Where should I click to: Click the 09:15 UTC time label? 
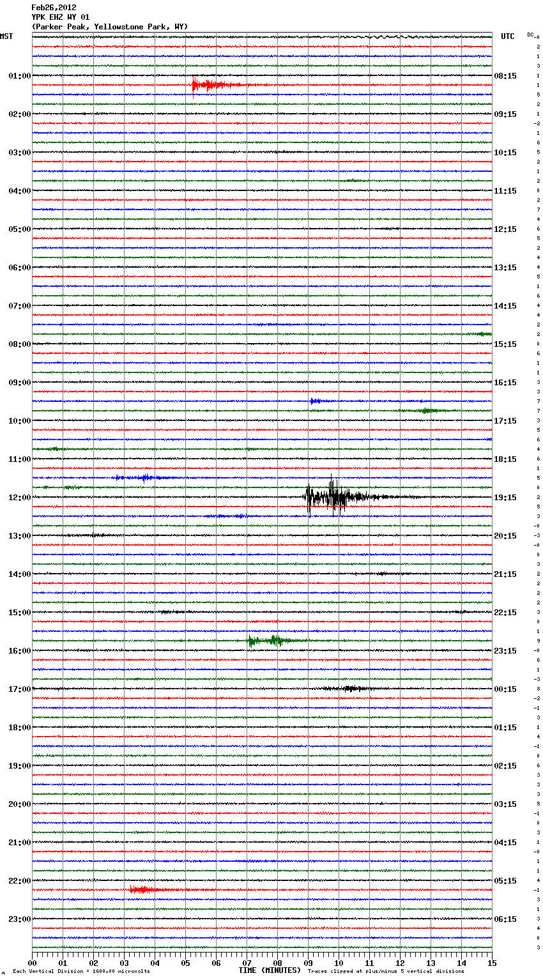point(505,114)
